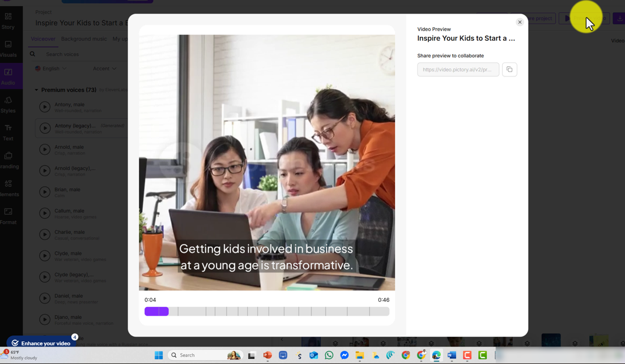Open the weather widget showing 65°F
This screenshot has height=364, width=625.
coord(20,355)
